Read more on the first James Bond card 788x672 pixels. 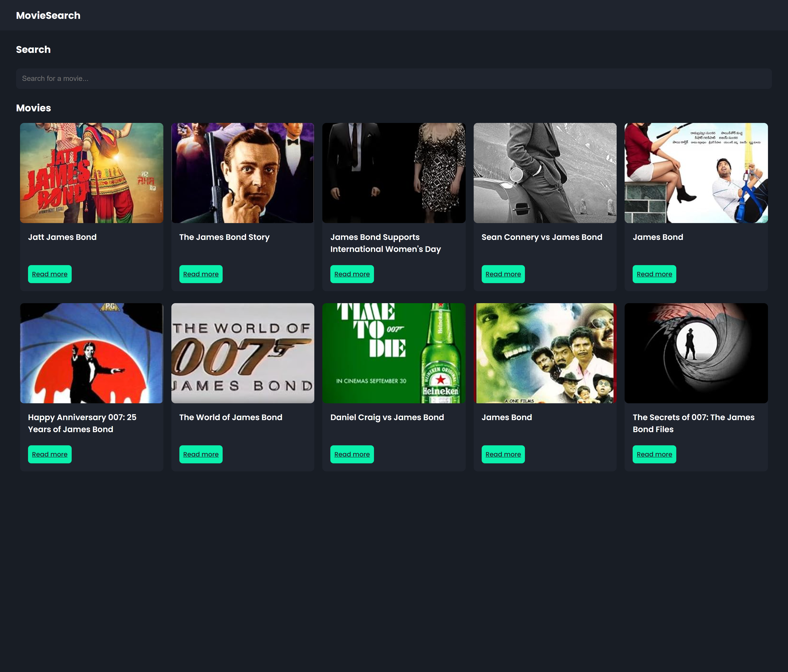click(654, 274)
